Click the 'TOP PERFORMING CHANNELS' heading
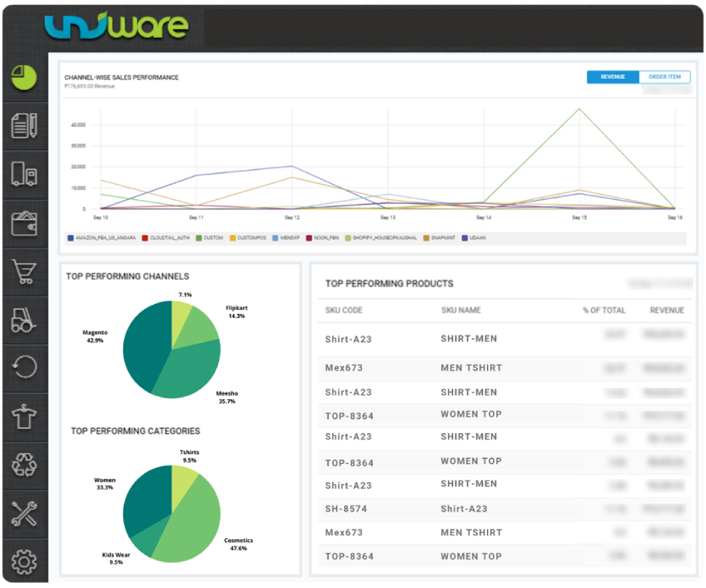The height and width of the screenshot is (588, 706). point(127,276)
